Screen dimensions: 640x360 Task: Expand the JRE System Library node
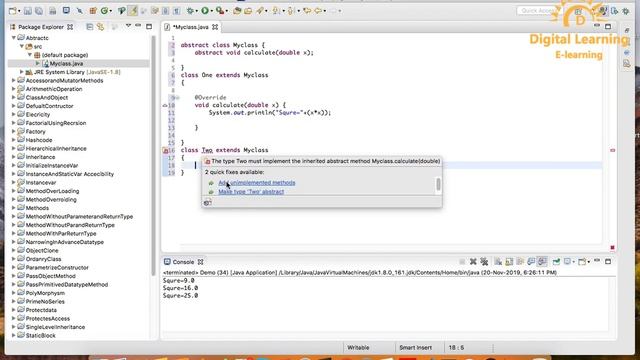[x=22, y=72]
